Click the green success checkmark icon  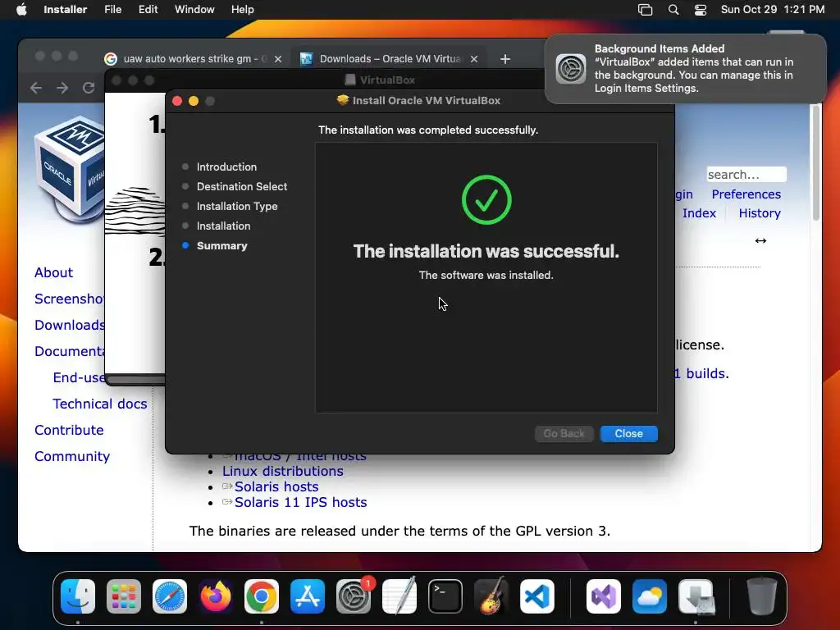(x=486, y=200)
